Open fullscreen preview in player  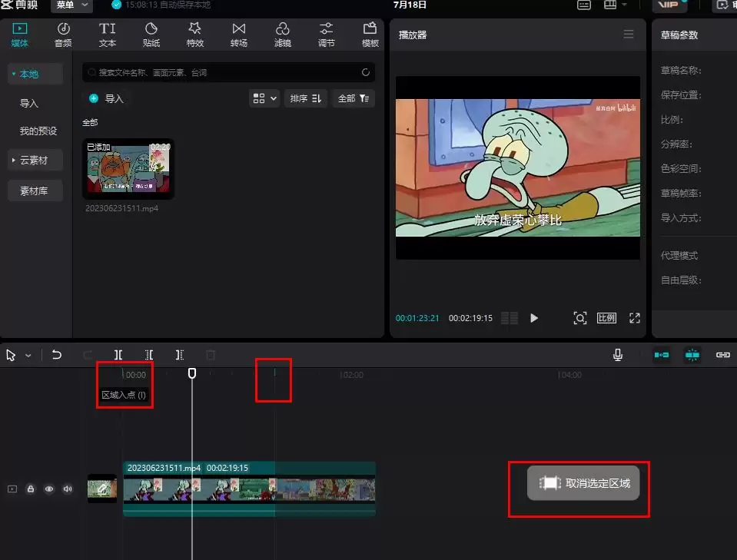click(635, 318)
